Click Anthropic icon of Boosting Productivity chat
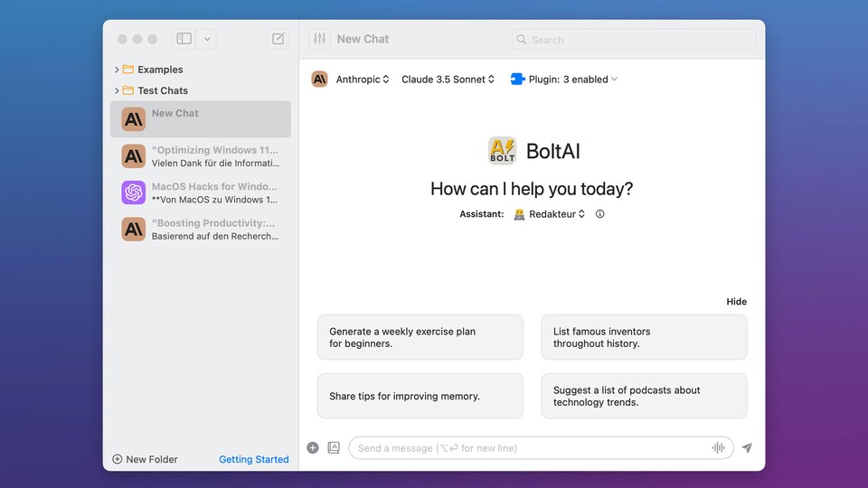Image resolution: width=868 pixels, height=488 pixels. click(x=134, y=229)
